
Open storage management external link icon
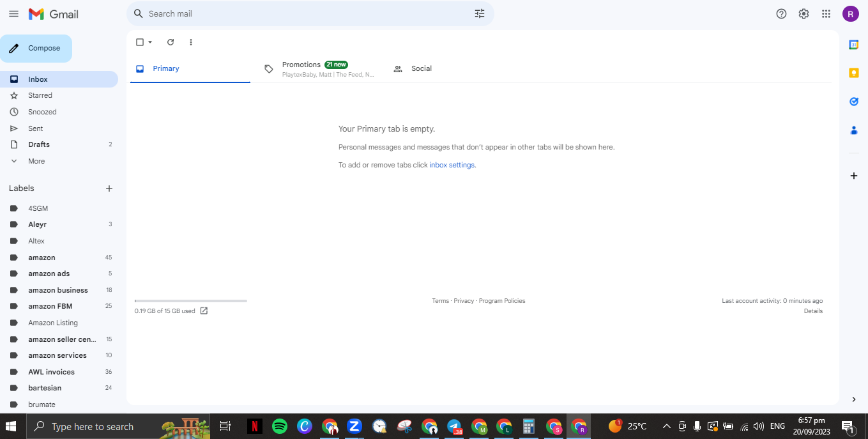204,311
